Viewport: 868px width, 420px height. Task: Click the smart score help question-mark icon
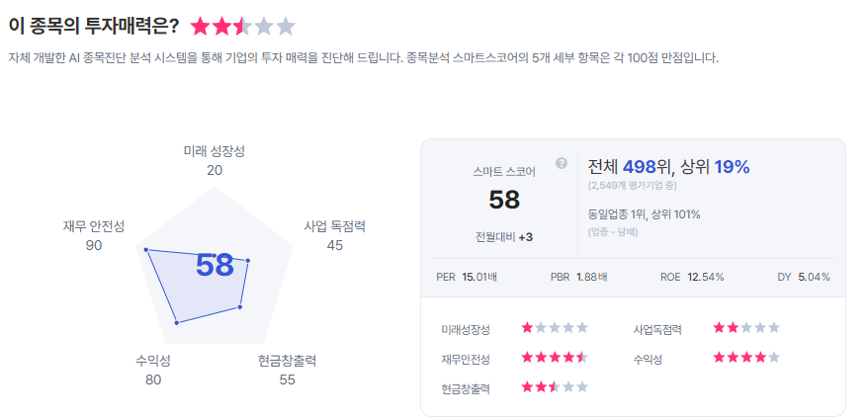point(562,163)
